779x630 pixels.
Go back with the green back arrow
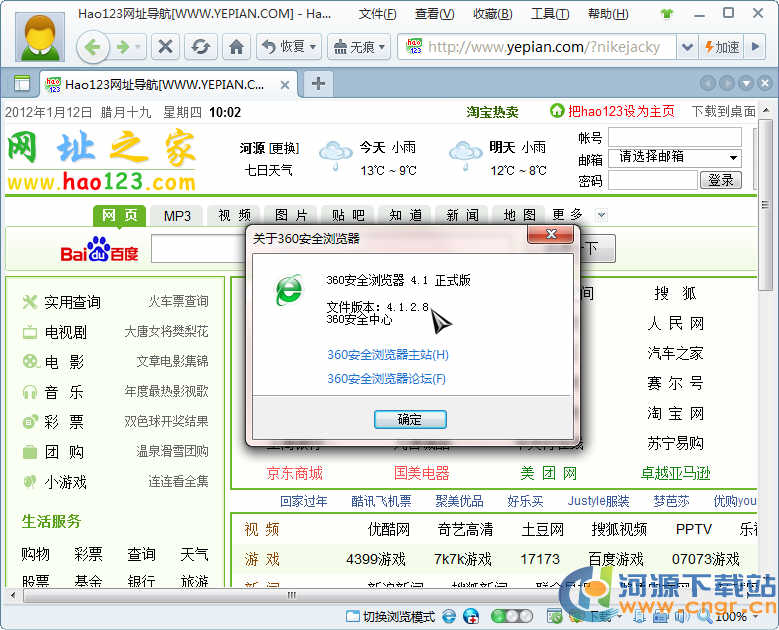coord(93,47)
